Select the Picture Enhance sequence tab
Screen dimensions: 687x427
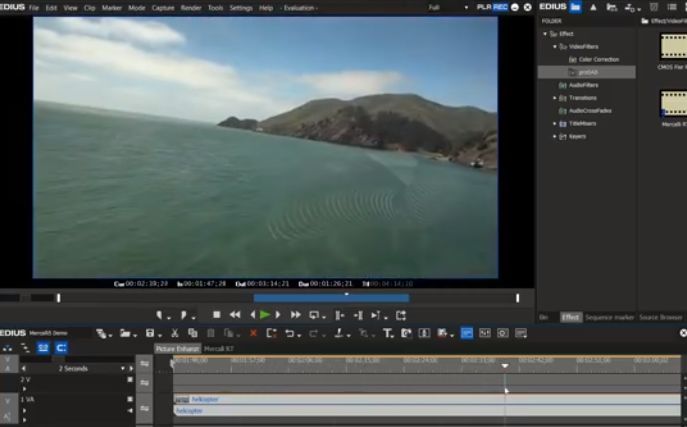tap(177, 349)
